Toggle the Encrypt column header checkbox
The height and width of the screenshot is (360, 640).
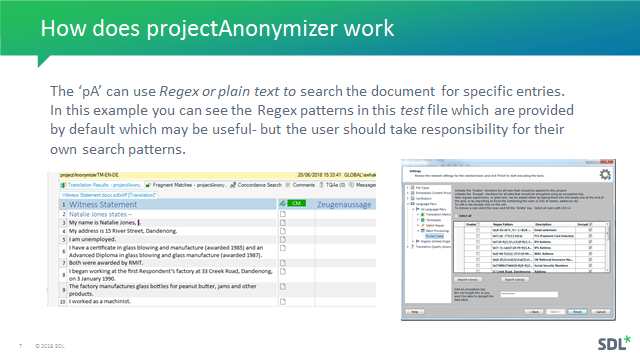pos(591,224)
